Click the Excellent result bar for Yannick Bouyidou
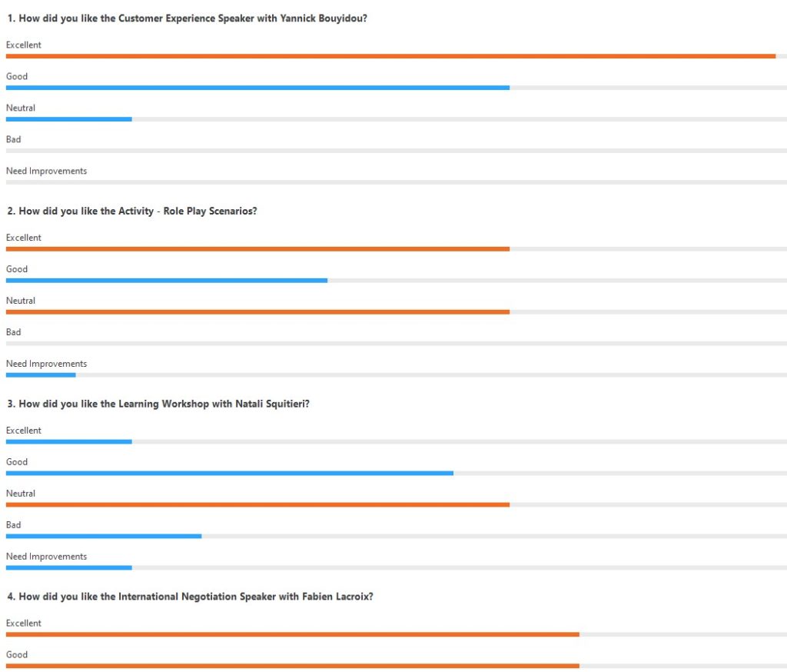The height and width of the screenshot is (672, 787). pyautogui.click(x=390, y=56)
